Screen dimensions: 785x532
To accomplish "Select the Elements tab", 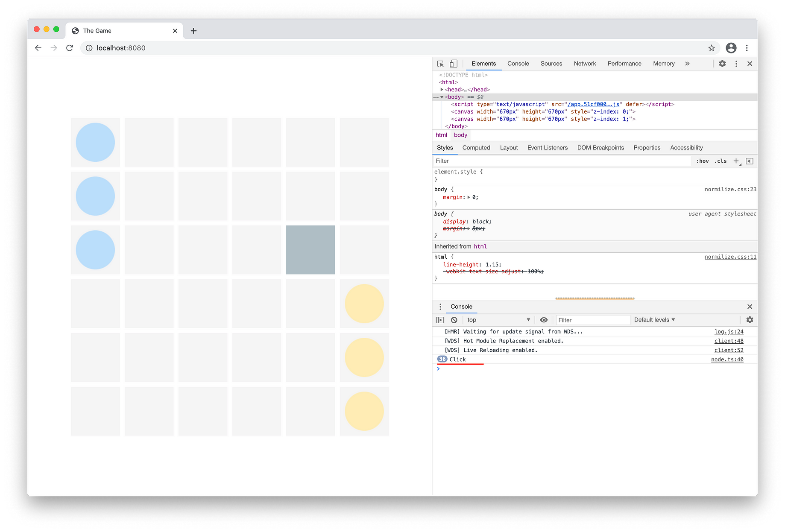I will coord(483,64).
